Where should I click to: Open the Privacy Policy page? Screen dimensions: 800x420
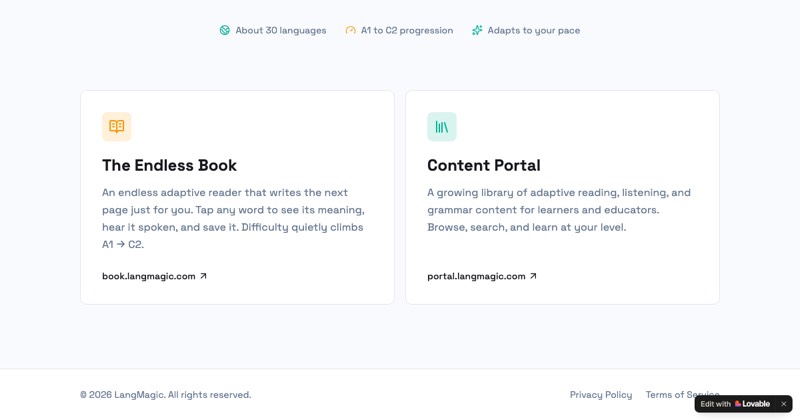coord(601,394)
